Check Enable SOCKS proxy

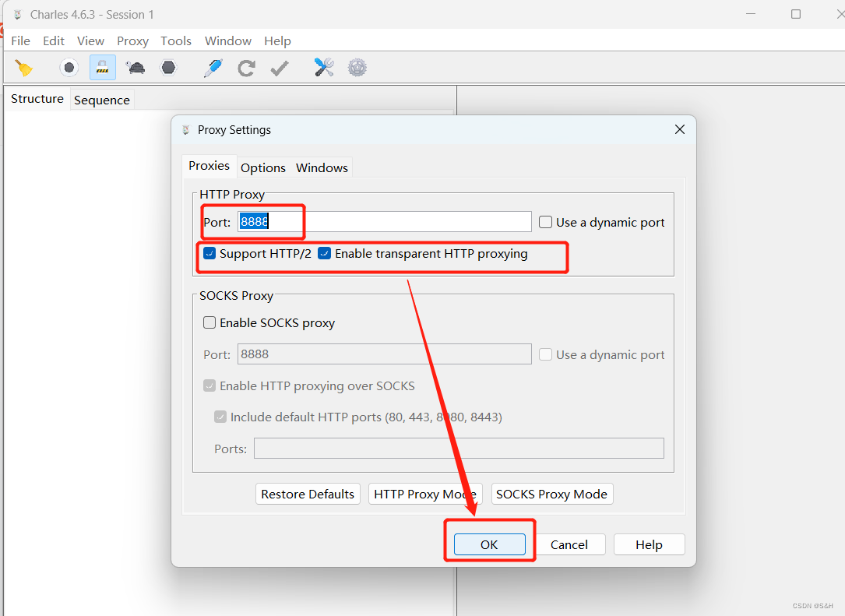pyautogui.click(x=209, y=322)
